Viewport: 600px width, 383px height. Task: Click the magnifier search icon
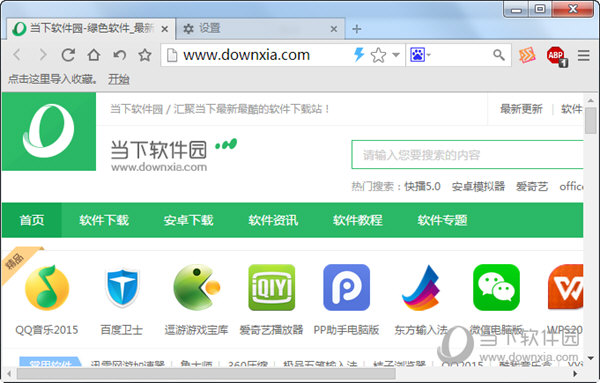pyautogui.click(x=499, y=55)
